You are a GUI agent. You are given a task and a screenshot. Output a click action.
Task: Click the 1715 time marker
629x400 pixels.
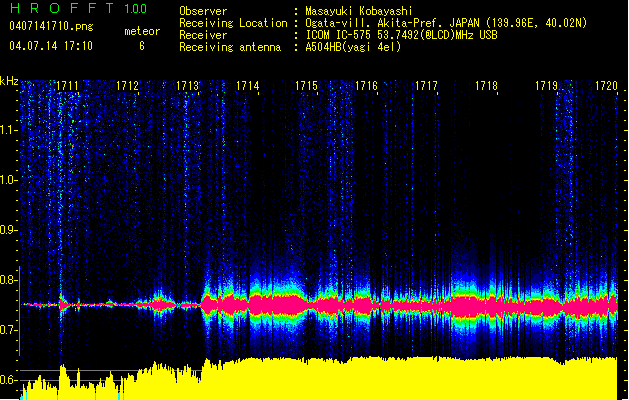coord(306,86)
